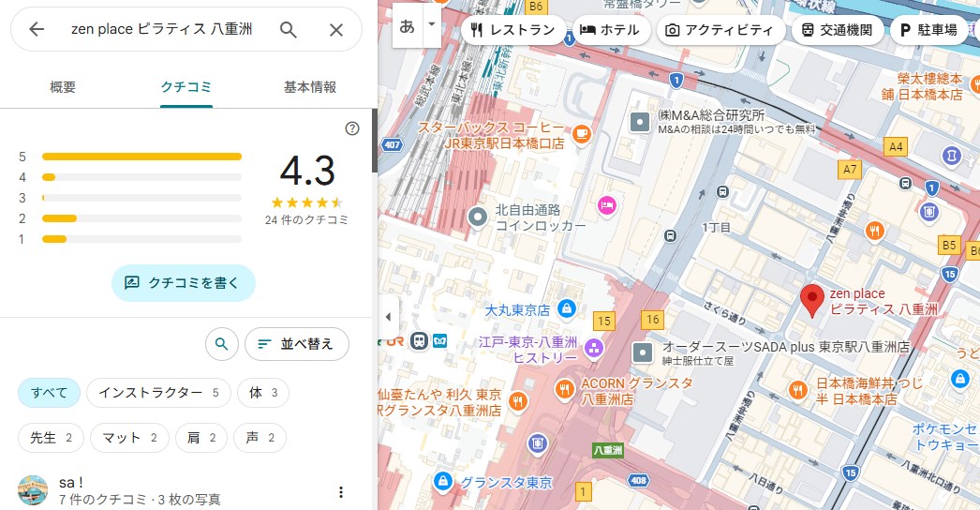This screenshot has height=510, width=980.
Task: Select the すべて filter chip
Action: tap(49, 393)
